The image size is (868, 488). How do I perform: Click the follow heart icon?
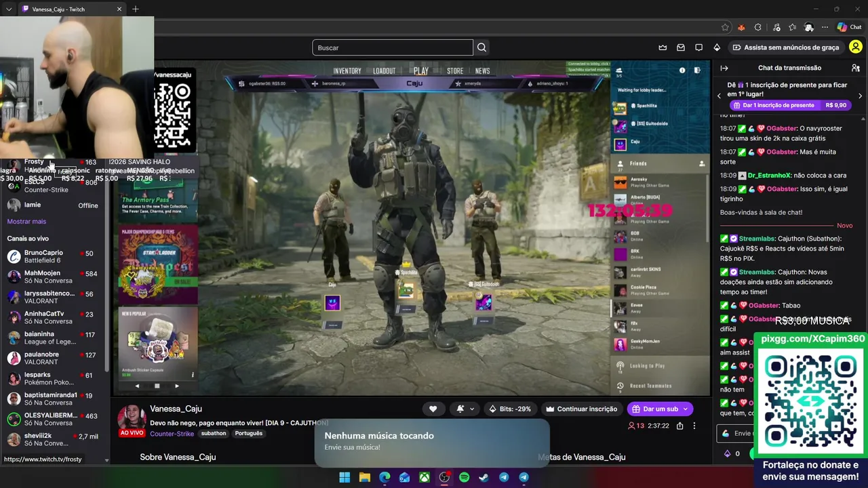pyautogui.click(x=433, y=409)
